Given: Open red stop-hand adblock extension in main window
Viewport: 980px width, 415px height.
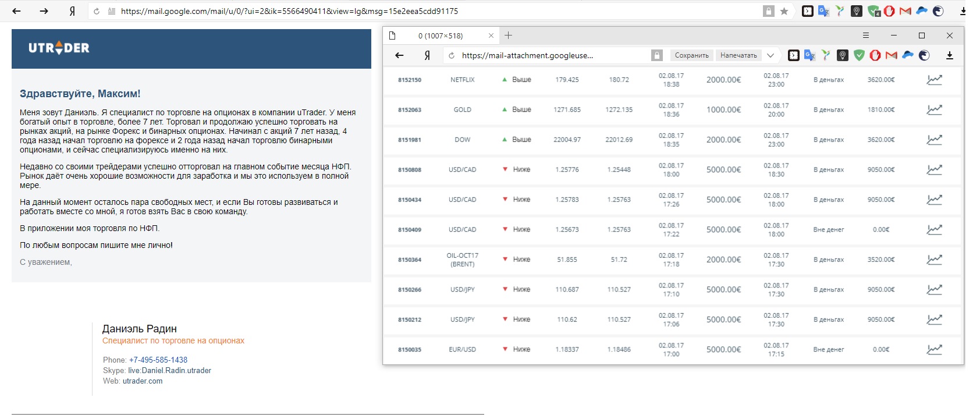Looking at the screenshot, I should point(889,11).
